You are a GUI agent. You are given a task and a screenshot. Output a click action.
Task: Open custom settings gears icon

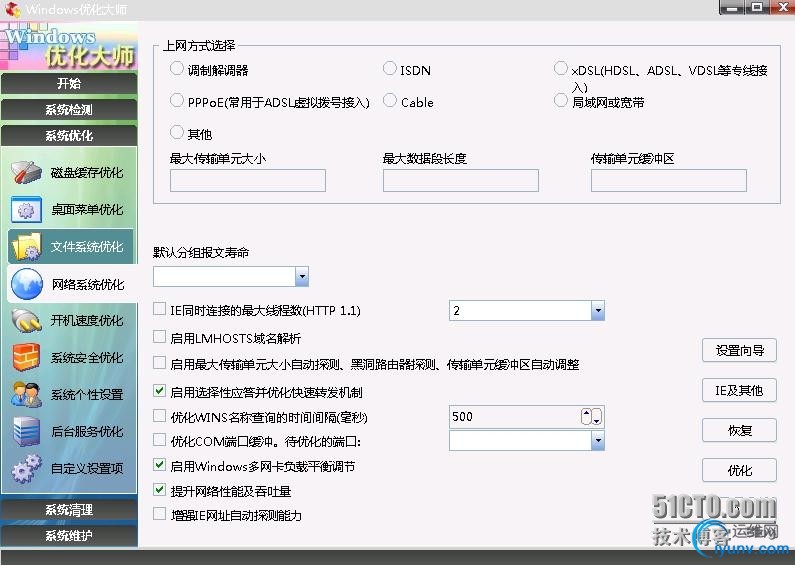(26, 468)
